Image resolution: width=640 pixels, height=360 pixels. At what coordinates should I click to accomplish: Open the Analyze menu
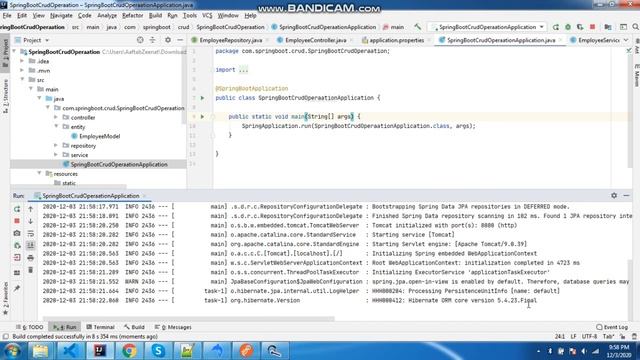coord(107,16)
